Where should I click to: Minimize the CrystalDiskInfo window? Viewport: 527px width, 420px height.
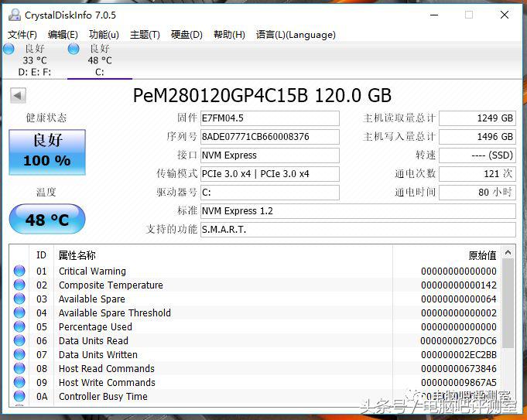pyautogui.click(x=434, y=15)
